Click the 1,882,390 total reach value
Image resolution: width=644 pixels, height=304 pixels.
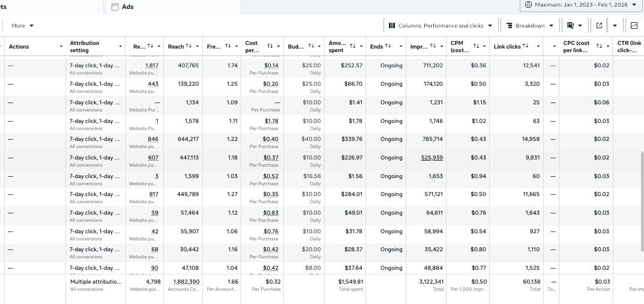(186, 281)
